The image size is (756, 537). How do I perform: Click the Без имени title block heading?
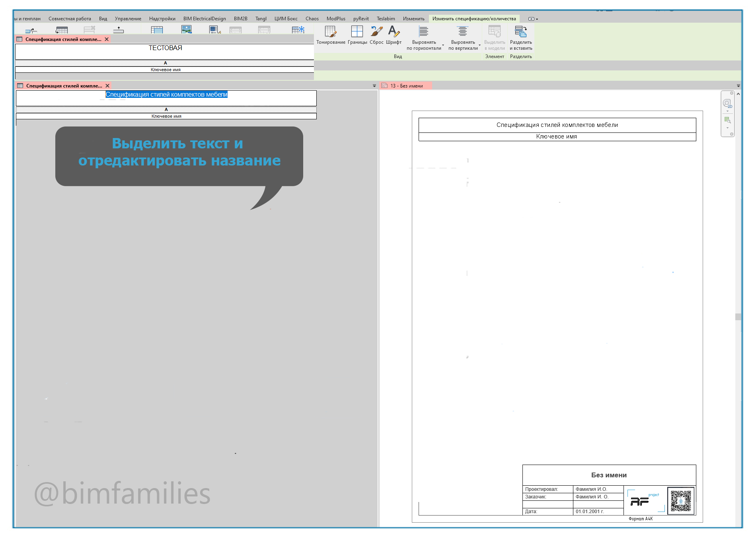609,475
